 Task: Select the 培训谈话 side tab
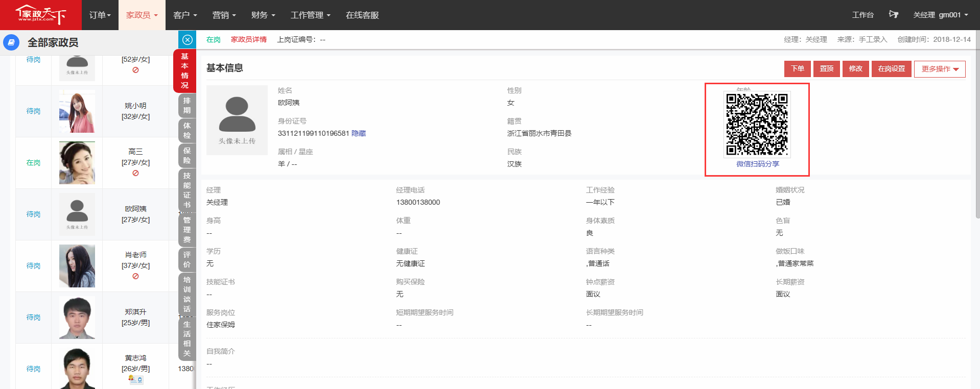[x=187, y=294]
